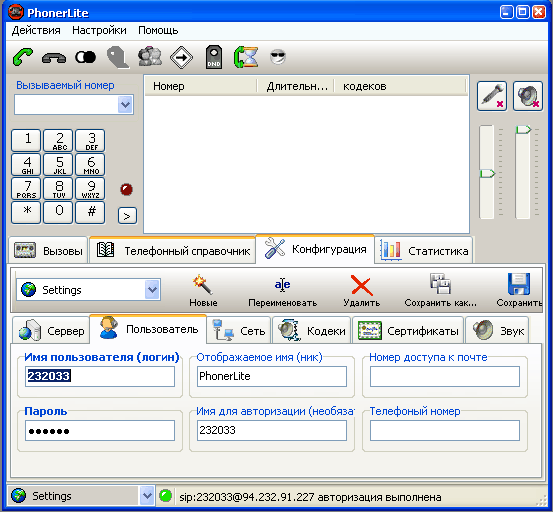This screenshot has width=553, height=512.
Task: Open the Кодеки settings tab
Action: 311,331
